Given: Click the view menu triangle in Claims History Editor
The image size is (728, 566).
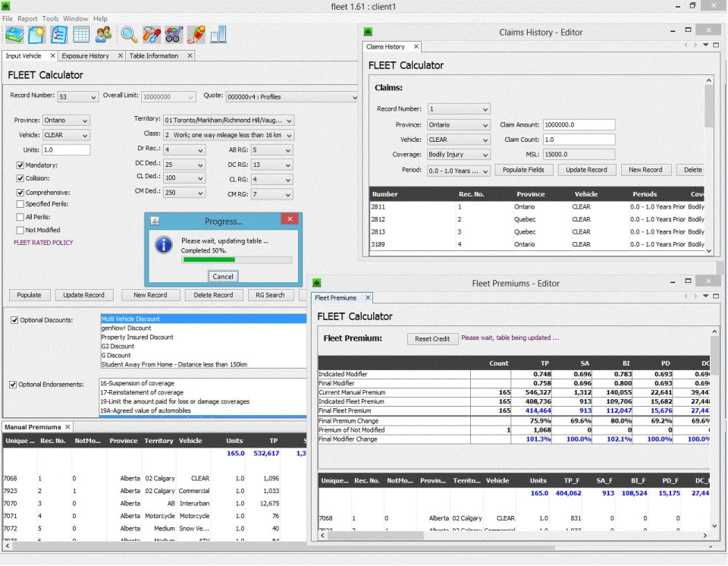Looking at the screenshot, I should coord(705,45).
